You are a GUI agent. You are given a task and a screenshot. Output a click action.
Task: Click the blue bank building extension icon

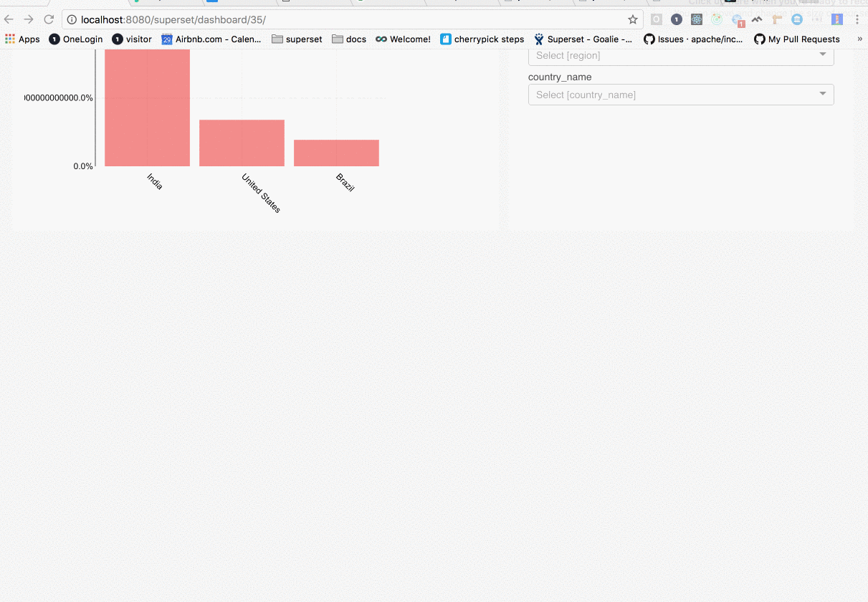tap(797, 19)
